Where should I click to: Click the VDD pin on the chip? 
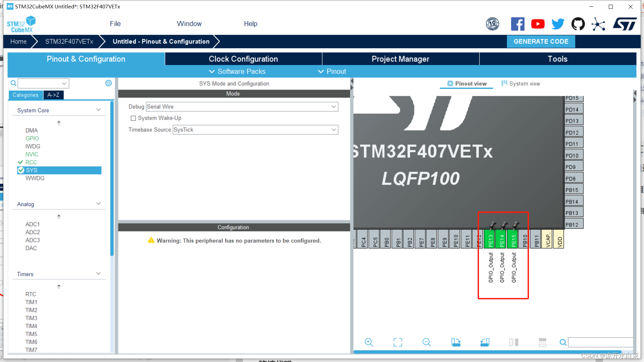[x=559, y=239]
